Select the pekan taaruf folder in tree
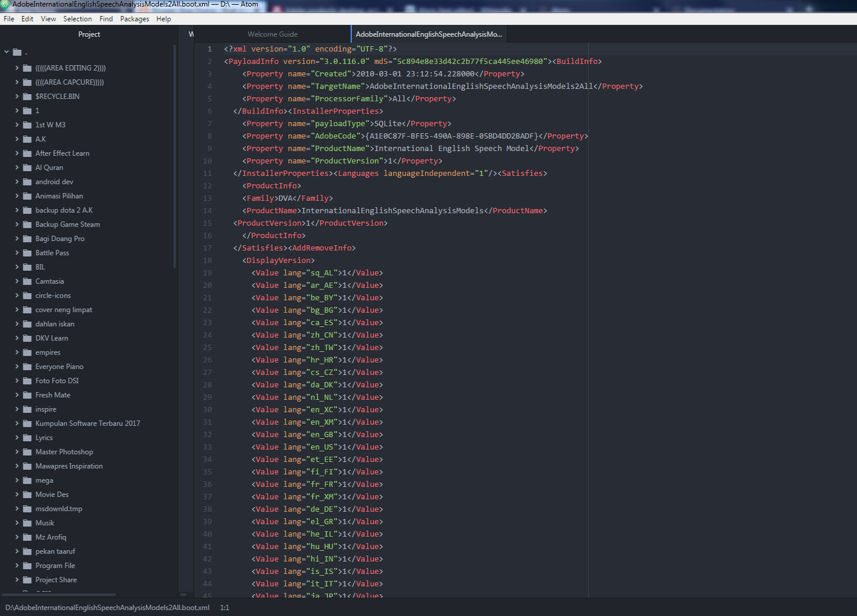857x616 pixels. [55, 551]
